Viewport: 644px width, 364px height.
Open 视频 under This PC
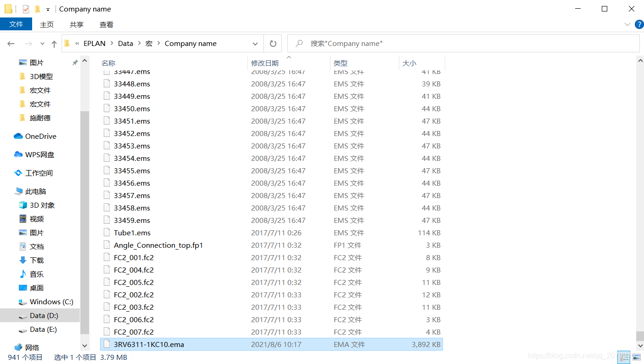[x=36, y=219]
